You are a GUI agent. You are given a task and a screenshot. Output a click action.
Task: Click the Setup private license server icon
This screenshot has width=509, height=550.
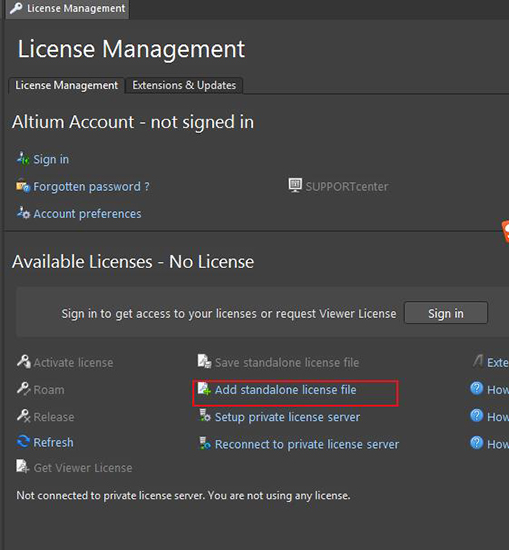pyautogui.click(x=205, y=416)
